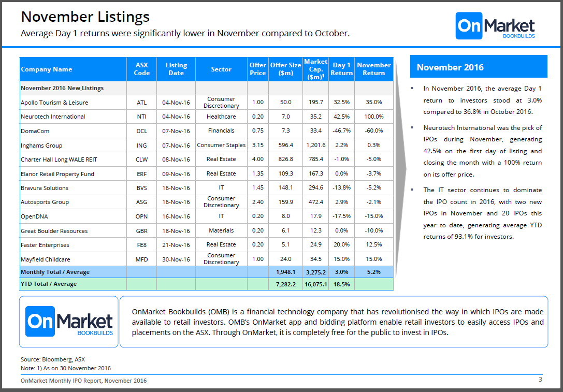Viewport: 563px width, 392px height.
Task: Click offer size '826.8' value
Action: (x=286, y=159)
